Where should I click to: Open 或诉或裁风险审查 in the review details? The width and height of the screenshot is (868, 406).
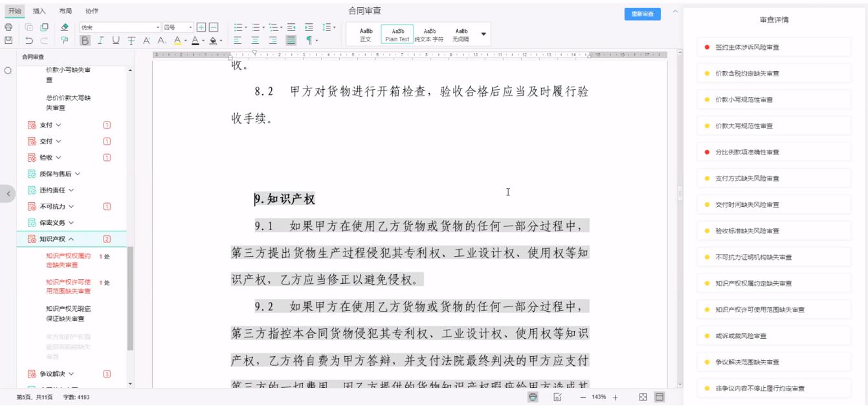774,336
